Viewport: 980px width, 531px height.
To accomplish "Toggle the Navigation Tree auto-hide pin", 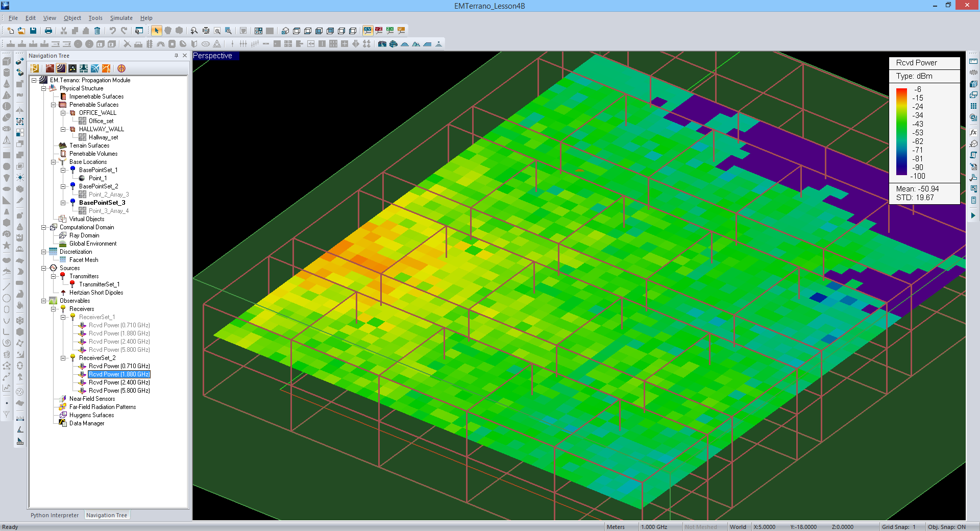I will (x=177, y=56).
